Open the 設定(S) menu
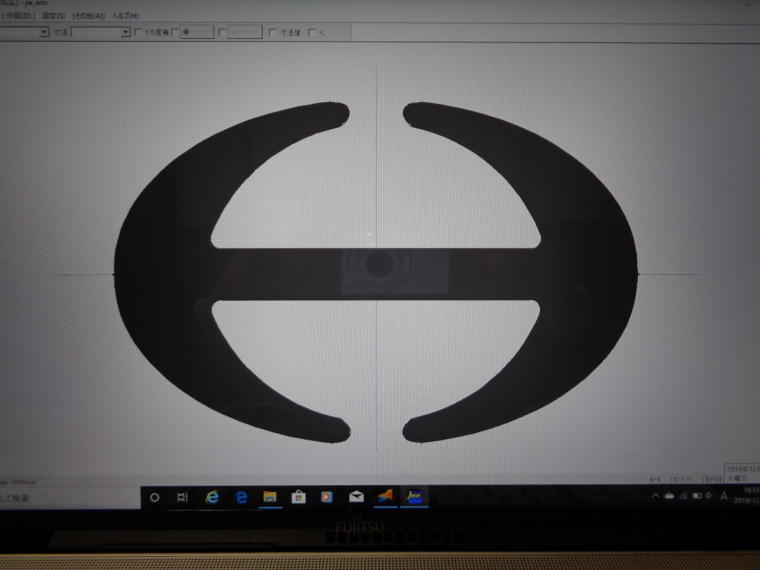This screenshot has width=760, height=570. pyautogui.click(x=53, y=16)
